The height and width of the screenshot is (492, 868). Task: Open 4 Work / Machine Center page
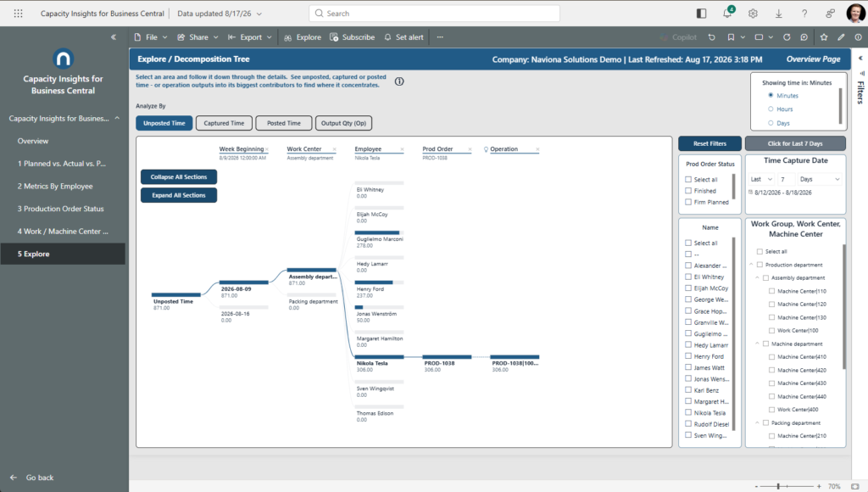pyautogui.click(x=63, y=231)
